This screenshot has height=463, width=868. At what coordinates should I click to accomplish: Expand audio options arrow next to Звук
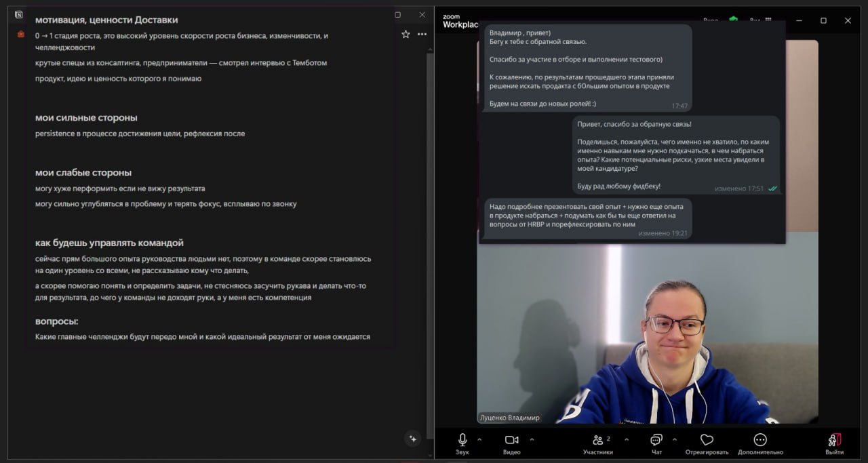click(479, 439)
